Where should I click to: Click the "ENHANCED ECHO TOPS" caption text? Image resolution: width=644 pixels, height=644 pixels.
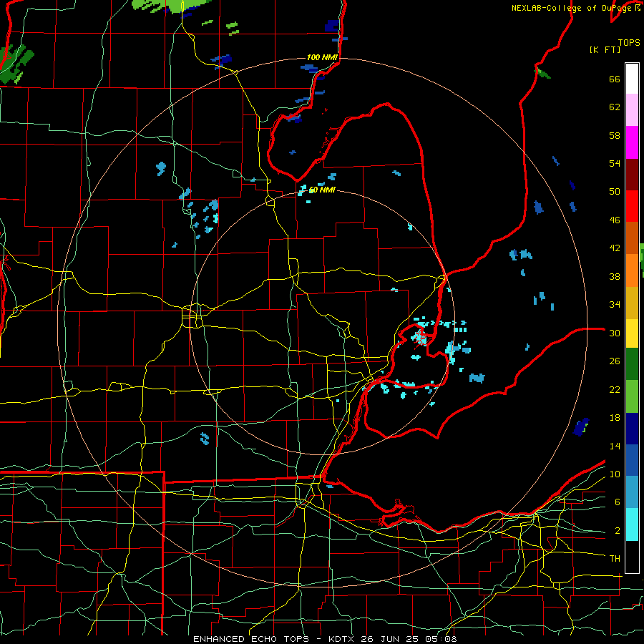251,639
